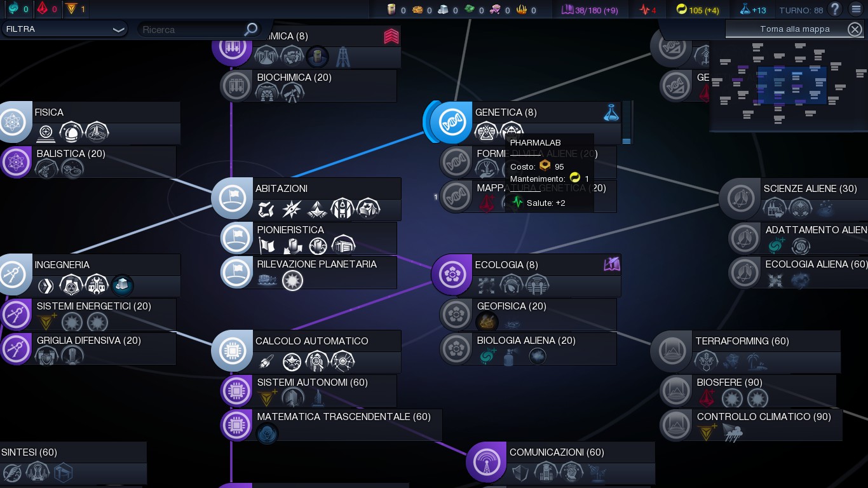Viewport: 868px width, 488px height.
Task: Click the orange geothermal icon under Geofisica
Action: pos(487,322)
